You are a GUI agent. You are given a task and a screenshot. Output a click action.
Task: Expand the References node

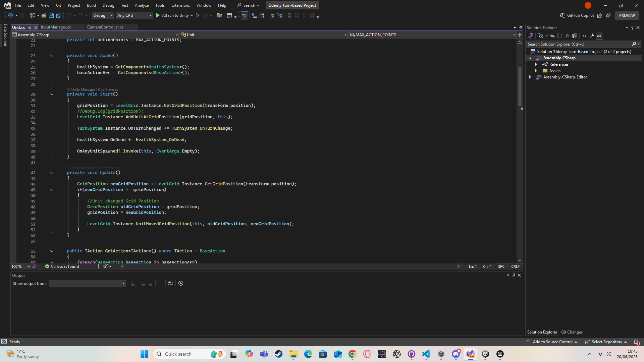pos(536,64)
